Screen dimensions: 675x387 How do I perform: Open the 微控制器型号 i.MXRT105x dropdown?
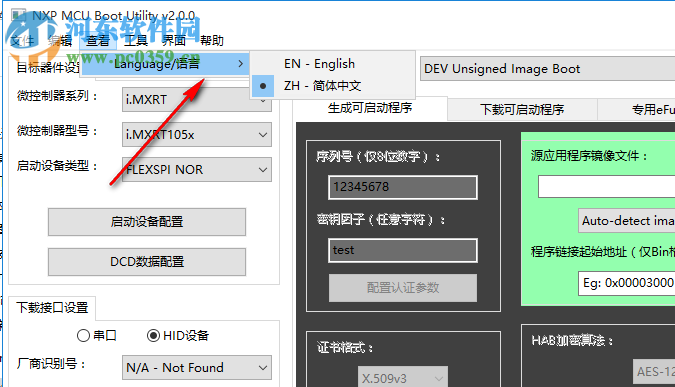(197, 135)
